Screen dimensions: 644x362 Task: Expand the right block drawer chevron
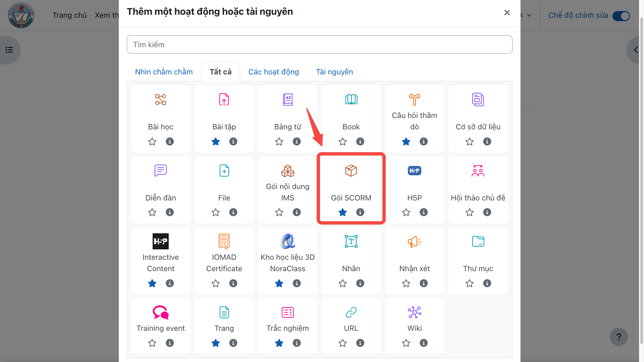(636, 50)
